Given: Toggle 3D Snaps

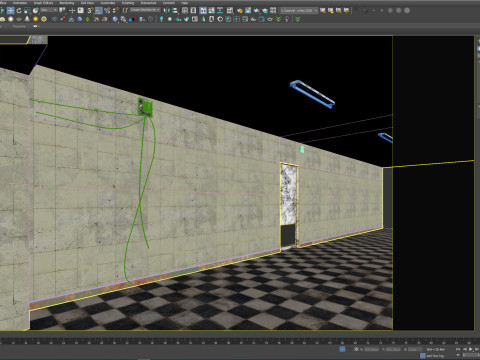Looking at the screenshot, I should coord(90,11).
